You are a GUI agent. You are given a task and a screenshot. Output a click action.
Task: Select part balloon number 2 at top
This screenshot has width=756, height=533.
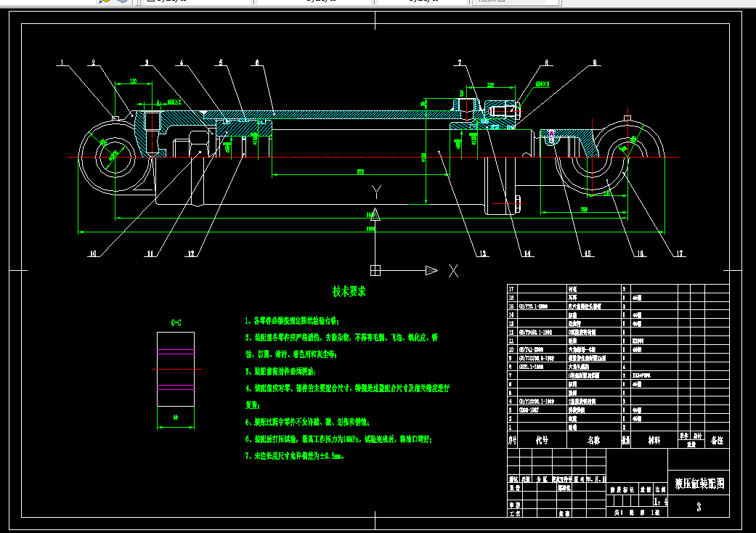click(94, 62)
